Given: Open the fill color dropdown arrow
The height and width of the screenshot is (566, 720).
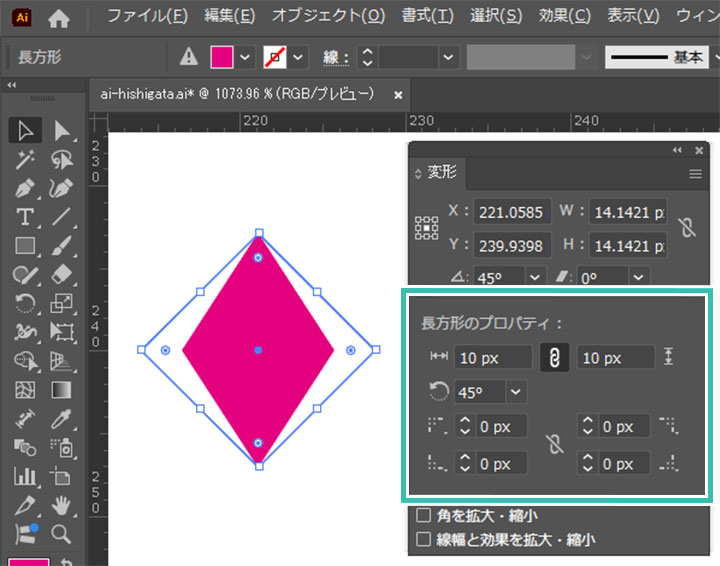Looking at the screenshot, I should [245, 57].
